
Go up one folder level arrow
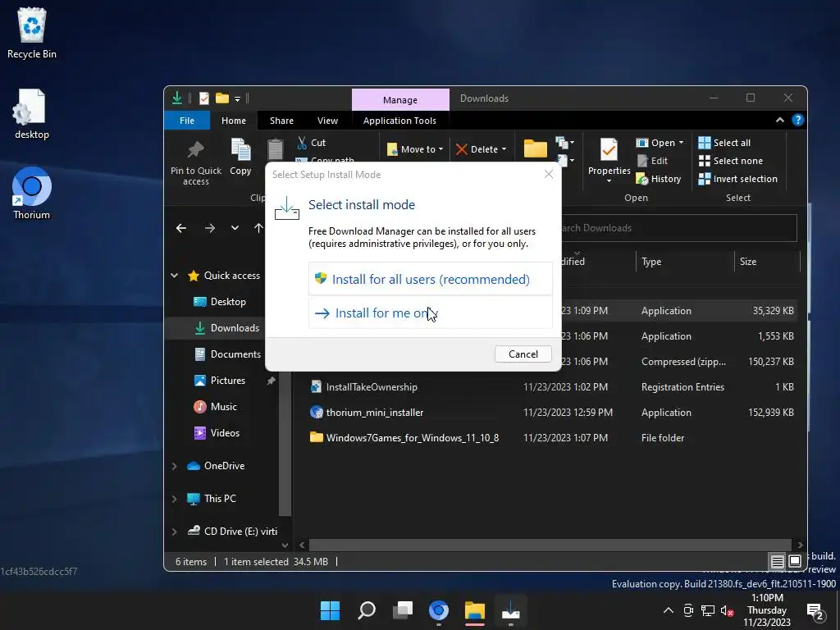pos(258,228)
